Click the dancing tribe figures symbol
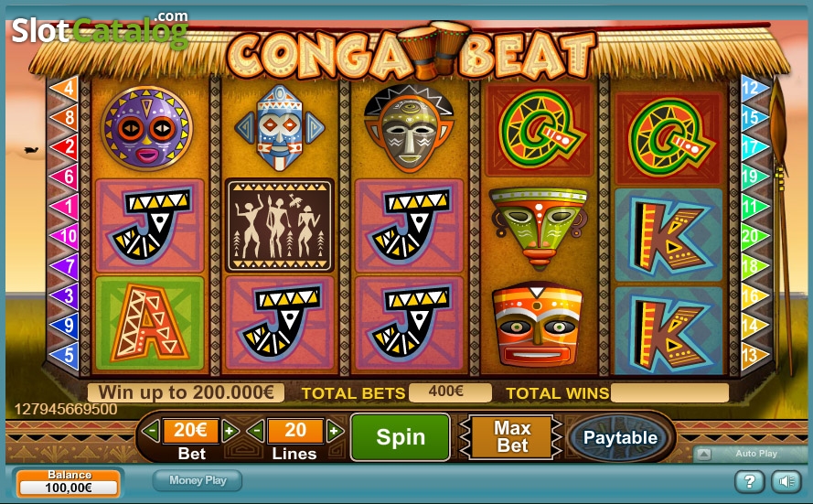The height and width of the screenshot is (504, 813). [280, 226]
